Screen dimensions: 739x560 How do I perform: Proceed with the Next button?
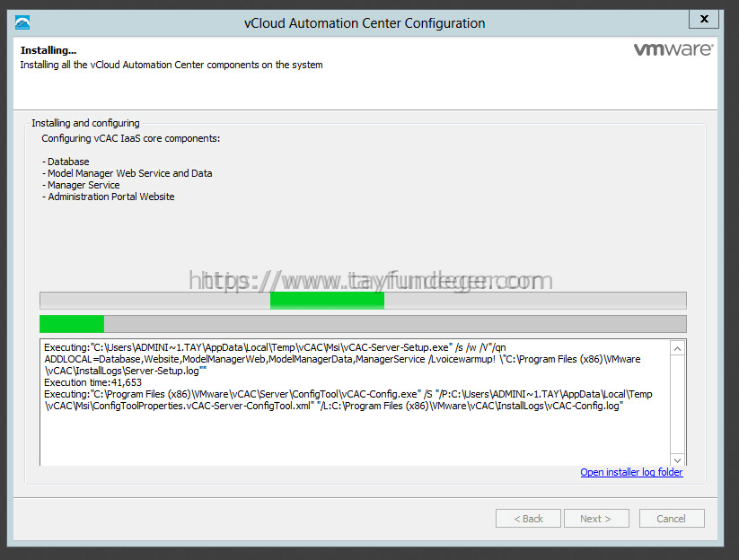[x=596, y=519]
